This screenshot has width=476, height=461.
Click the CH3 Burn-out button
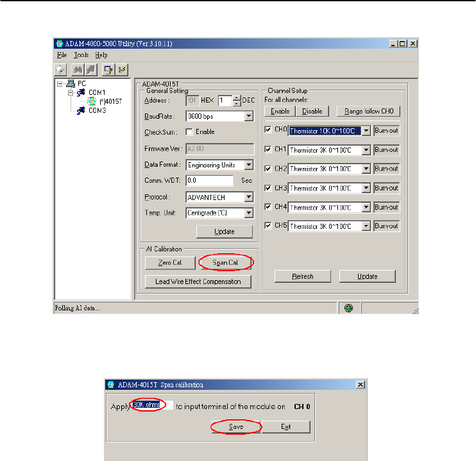(x=386, y=188)
